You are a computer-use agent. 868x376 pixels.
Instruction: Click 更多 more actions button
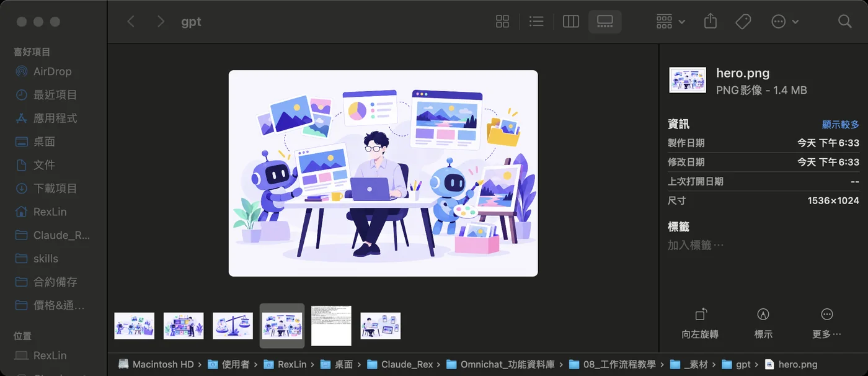tap(826, 323)
